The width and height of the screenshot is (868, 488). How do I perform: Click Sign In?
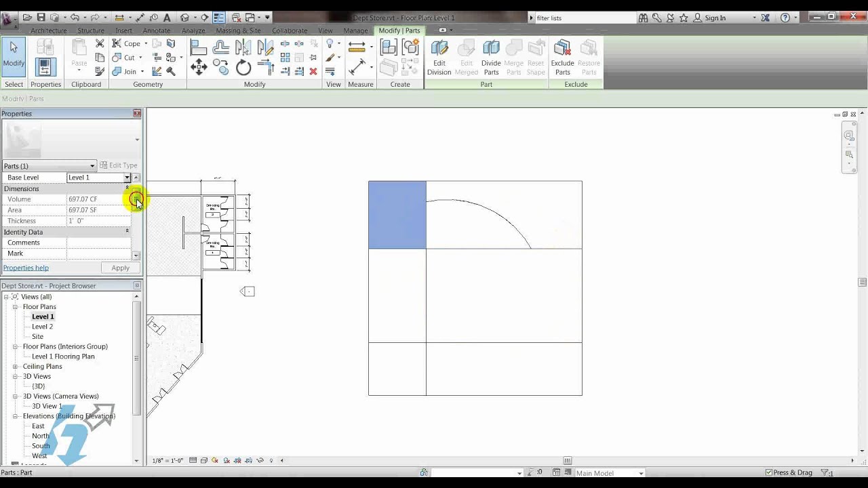(x=715, y=18)
